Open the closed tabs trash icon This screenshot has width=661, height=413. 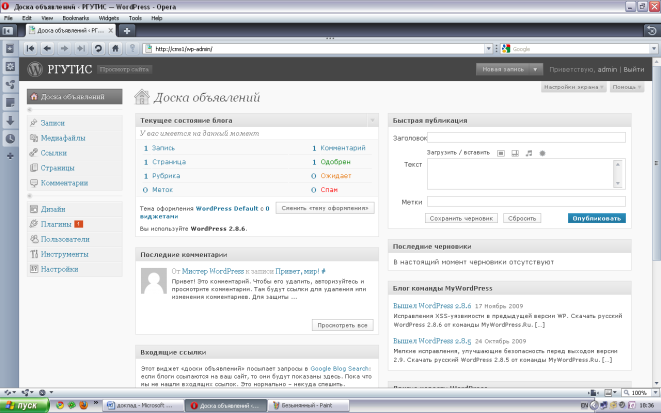click(651, 30)
